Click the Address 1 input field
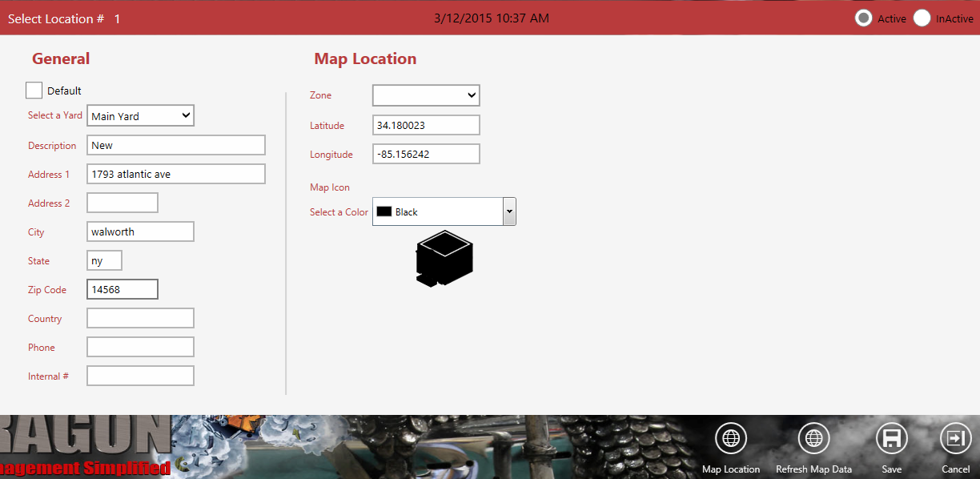Image resolution: width=980 pixels, height=479 pixels. point(176,174)
